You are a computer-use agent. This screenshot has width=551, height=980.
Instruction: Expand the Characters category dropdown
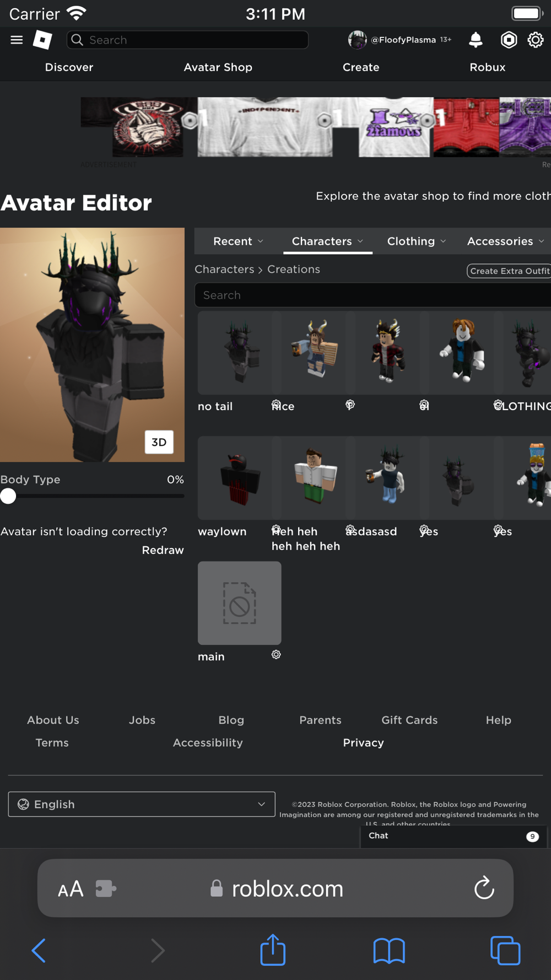(327, 241)
